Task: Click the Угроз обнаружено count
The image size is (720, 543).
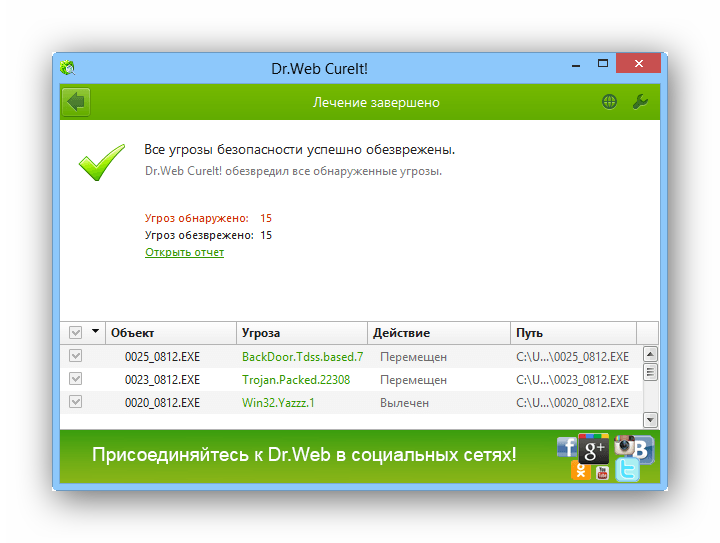Action: click(266, 218)
